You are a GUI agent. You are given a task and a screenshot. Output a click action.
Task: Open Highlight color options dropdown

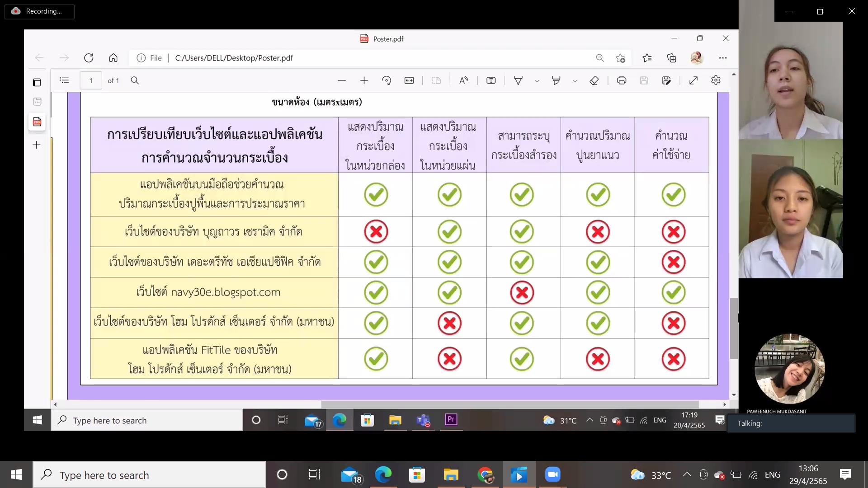[x=575, y=81]
